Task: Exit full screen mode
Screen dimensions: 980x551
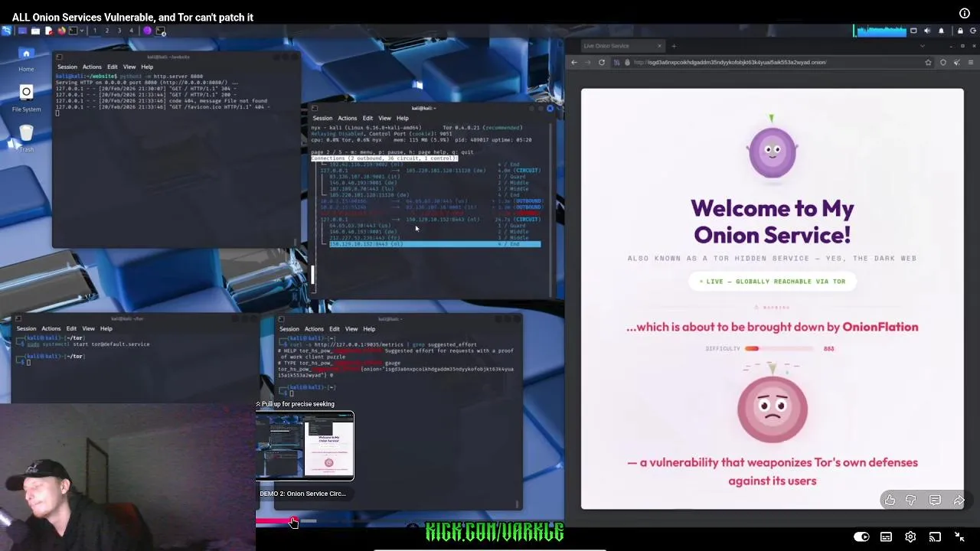Action: coord(959,537)
